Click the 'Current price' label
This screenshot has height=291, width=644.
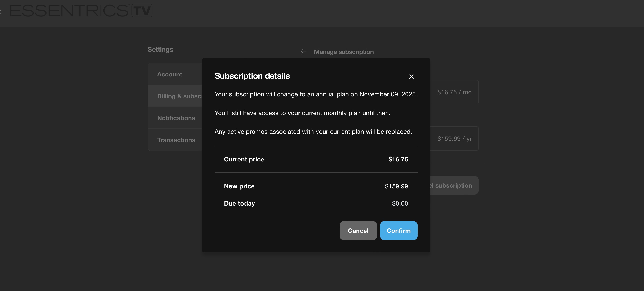coord(244,159)
